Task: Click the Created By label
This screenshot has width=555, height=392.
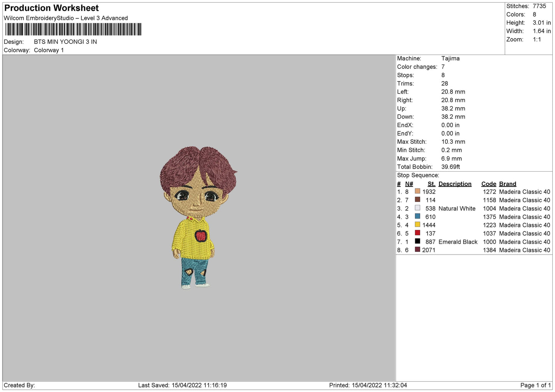Action: tap(19, 385)
